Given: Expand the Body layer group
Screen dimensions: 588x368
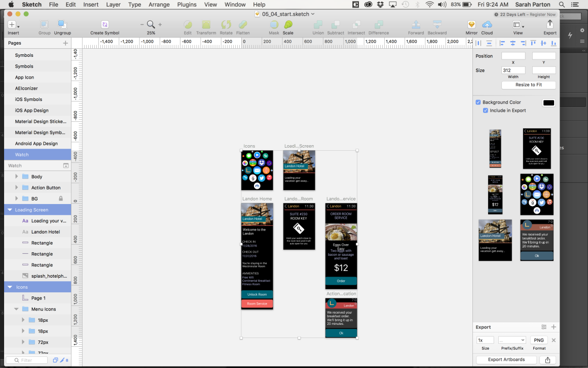Looking at the screenshot, I should tap(17, 177).
